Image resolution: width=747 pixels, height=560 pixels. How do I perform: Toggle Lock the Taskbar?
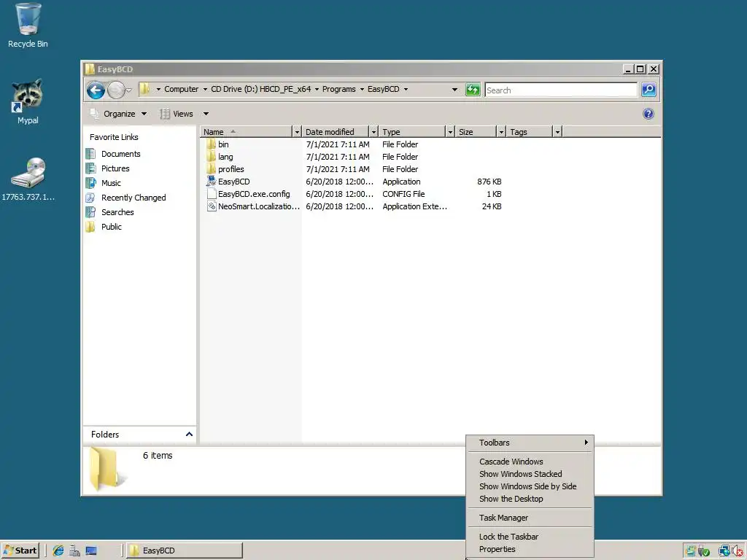[530, 537]
